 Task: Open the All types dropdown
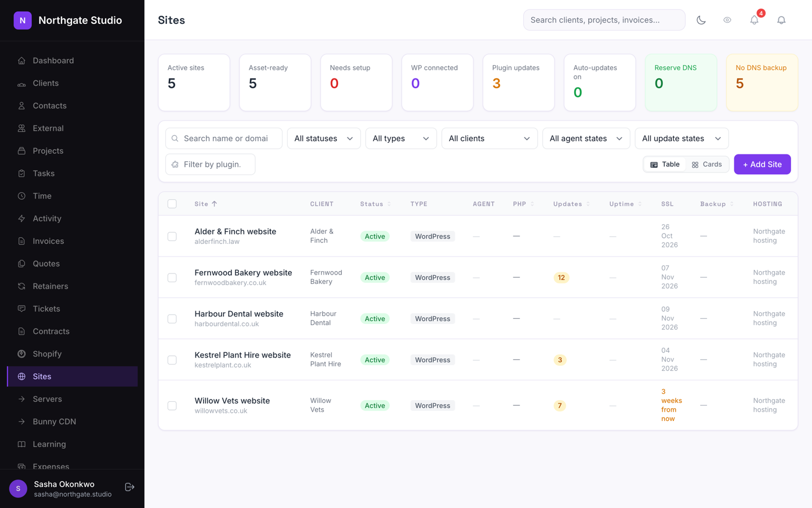(401, 139)
